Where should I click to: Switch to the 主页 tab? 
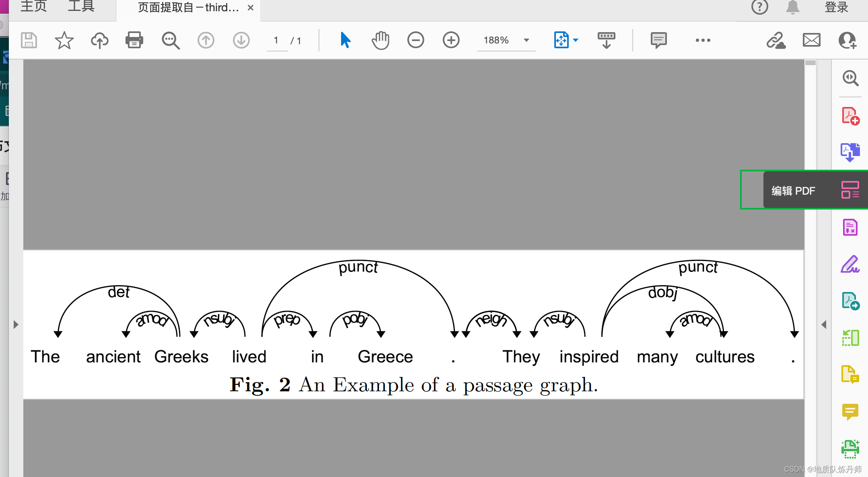[x=34, y=7]
